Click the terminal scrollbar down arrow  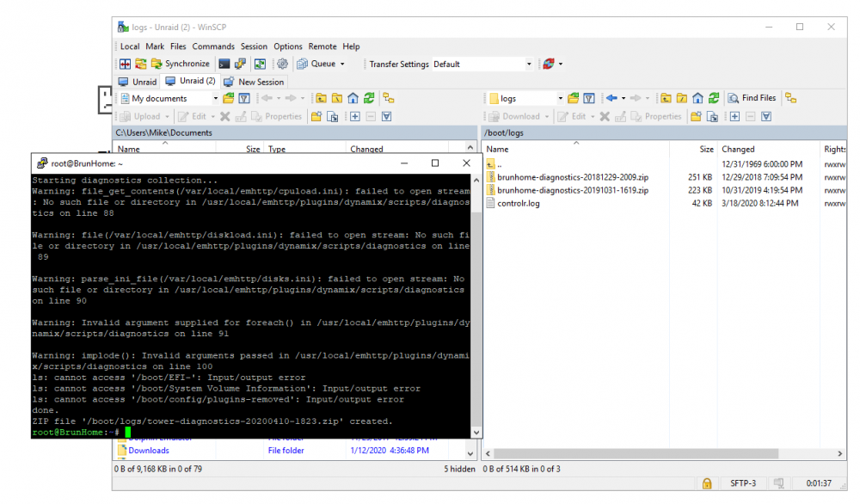pyautogui.click(x=476, y=432)
